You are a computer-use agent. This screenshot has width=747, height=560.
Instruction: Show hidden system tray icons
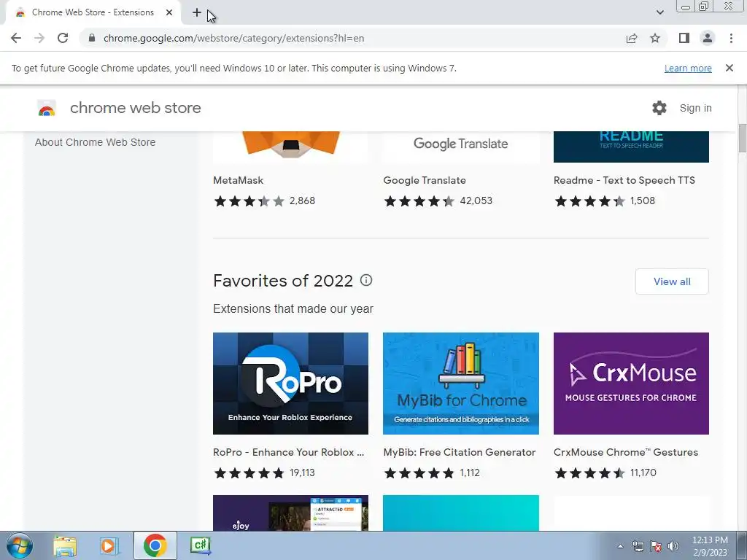(620, 546)
